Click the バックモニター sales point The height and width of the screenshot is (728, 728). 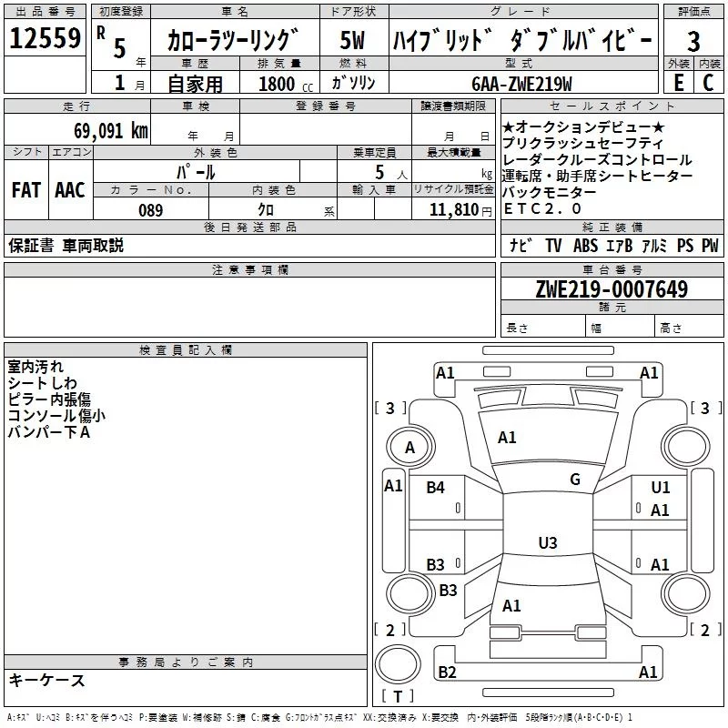point(549,192)
